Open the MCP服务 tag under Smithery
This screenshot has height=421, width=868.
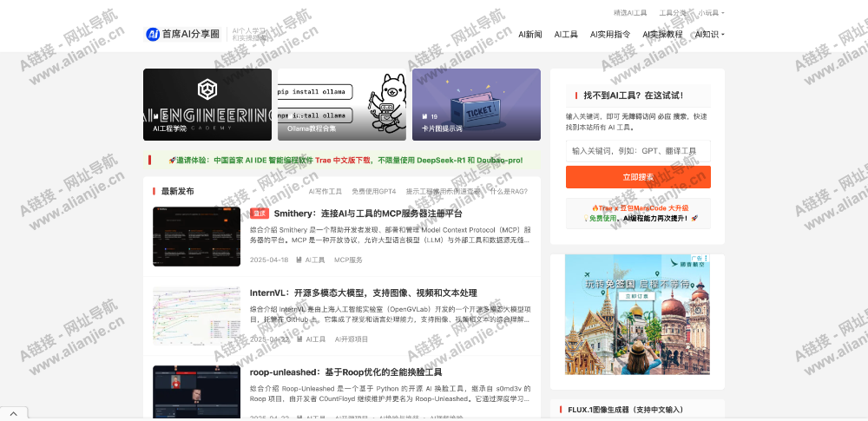coord(348,260)
